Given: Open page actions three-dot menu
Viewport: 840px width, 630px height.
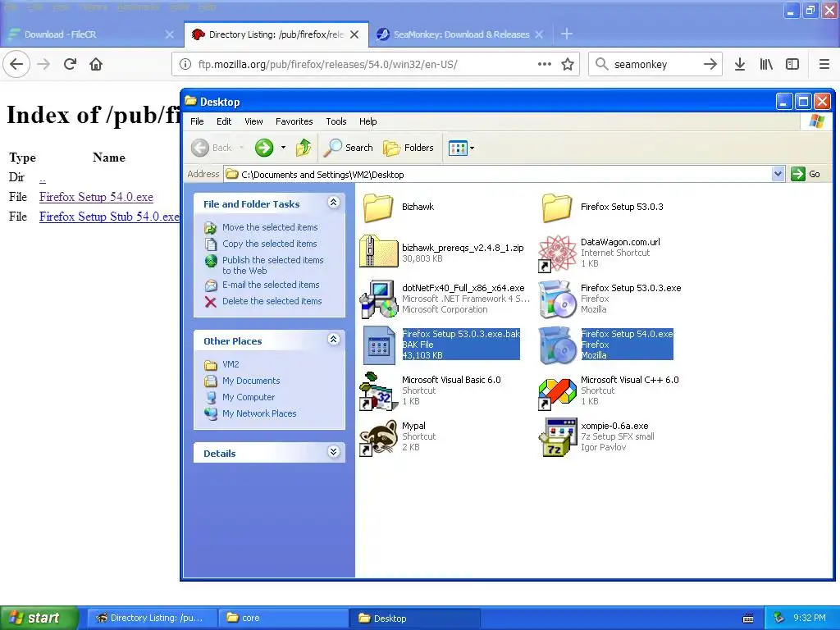Looking at the screenshot, I should (545, 64).
